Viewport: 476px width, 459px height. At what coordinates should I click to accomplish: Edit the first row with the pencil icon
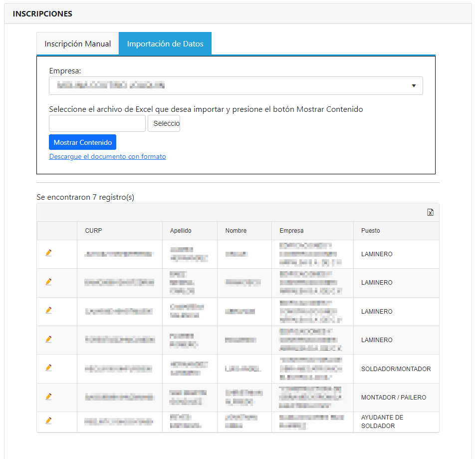click(x=48, y=253)
